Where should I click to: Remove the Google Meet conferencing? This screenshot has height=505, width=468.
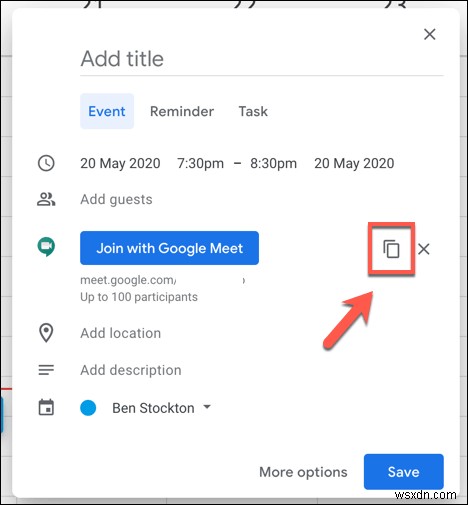[424, 249]
